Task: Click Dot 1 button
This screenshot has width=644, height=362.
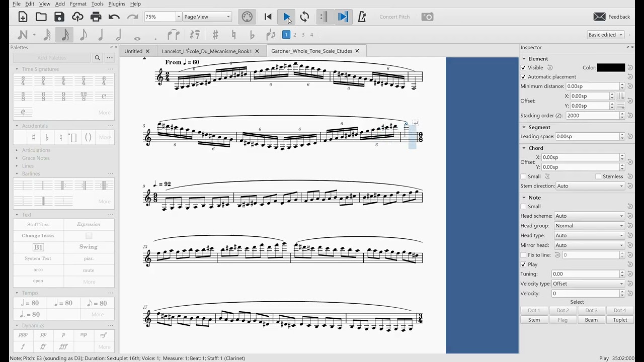Action: click(534, 311)
